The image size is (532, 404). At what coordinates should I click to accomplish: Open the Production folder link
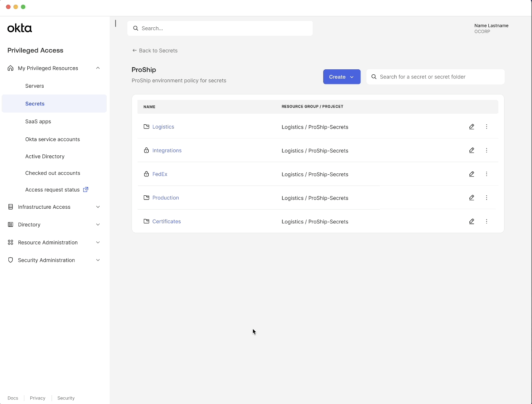[166, 198]
